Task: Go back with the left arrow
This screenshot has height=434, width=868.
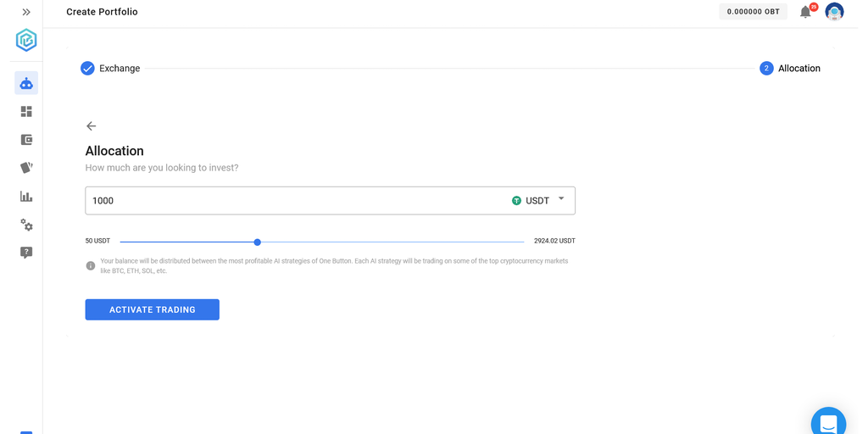Action: tap(92, 126)
